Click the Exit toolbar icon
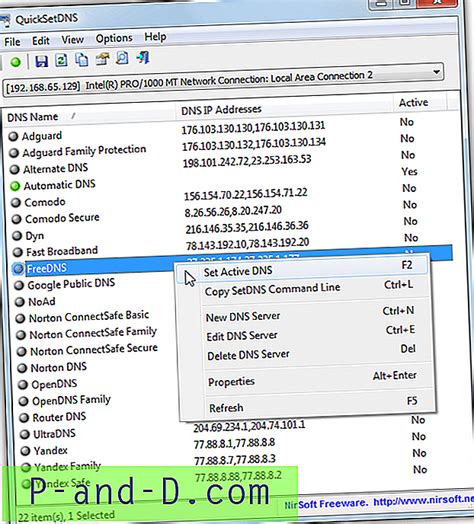Viewport: 474px width, 524px height. click(x=143, y=57)
